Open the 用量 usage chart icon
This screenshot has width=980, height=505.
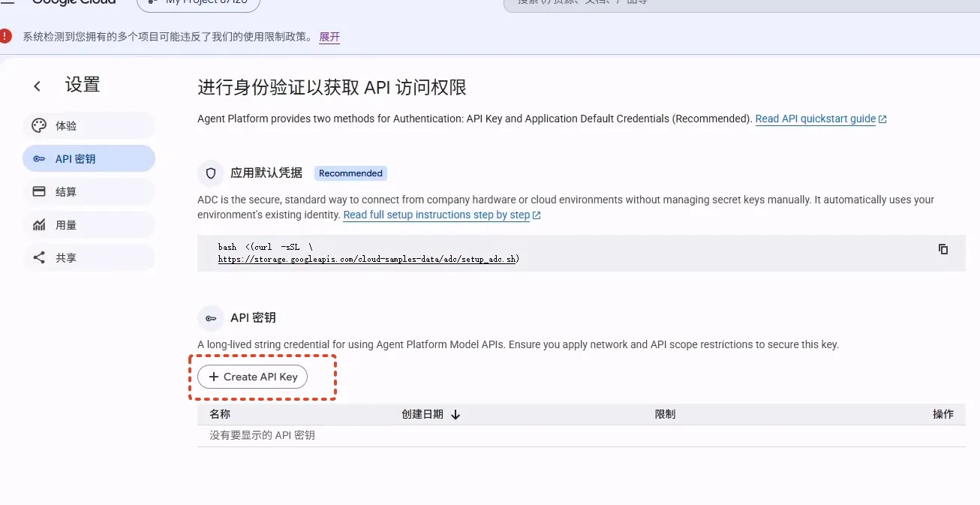point(39,225)
